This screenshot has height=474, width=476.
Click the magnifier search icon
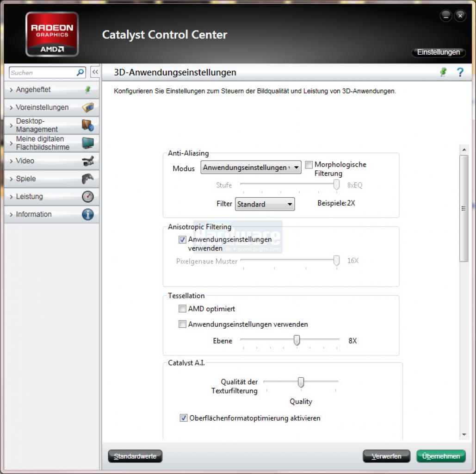point(80,73)
